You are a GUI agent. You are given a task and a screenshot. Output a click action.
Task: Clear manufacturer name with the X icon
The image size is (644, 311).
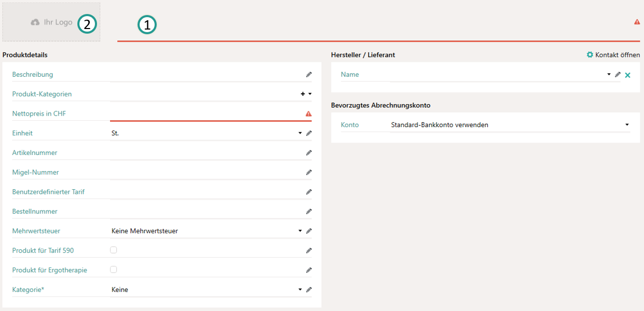coord(627,75)
